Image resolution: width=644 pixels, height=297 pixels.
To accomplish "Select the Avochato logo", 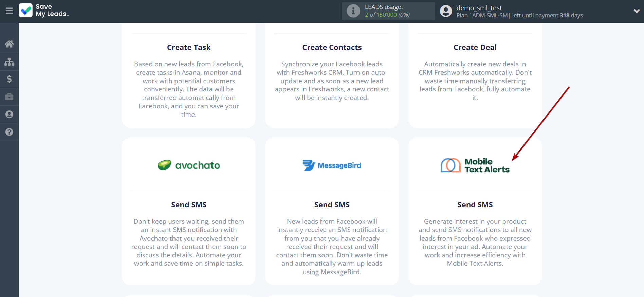I will [x=189, y=165].
